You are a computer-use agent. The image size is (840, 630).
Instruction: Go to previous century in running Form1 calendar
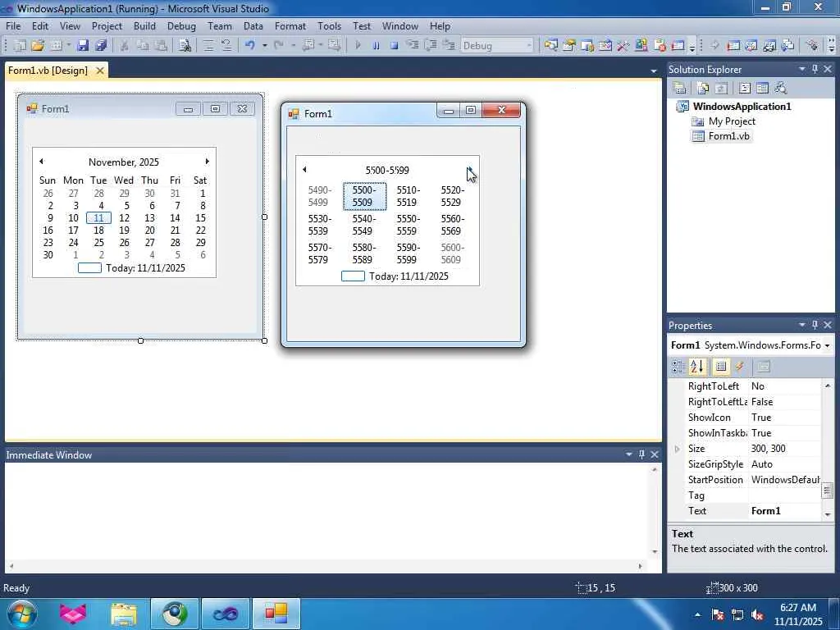click(304, 170)
